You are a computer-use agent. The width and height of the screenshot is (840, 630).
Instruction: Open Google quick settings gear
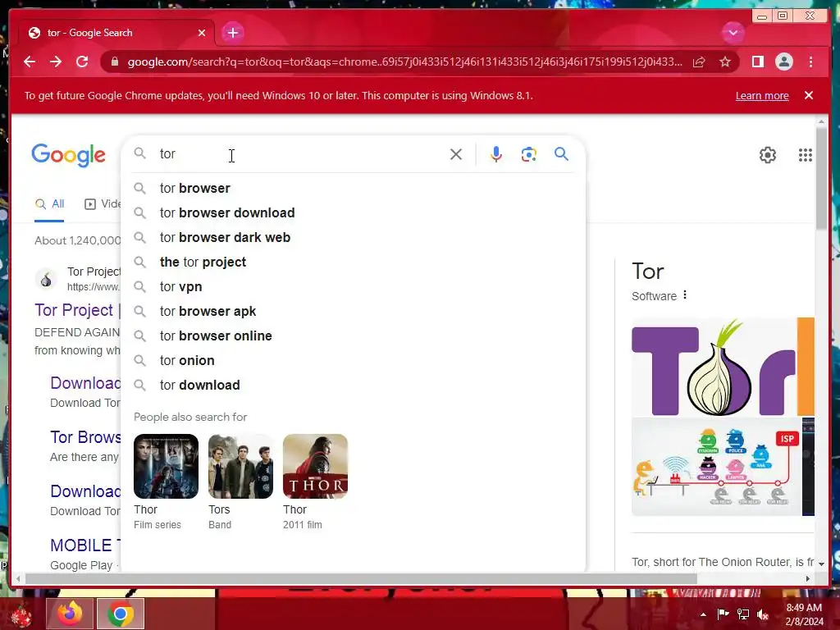point(768,155)
